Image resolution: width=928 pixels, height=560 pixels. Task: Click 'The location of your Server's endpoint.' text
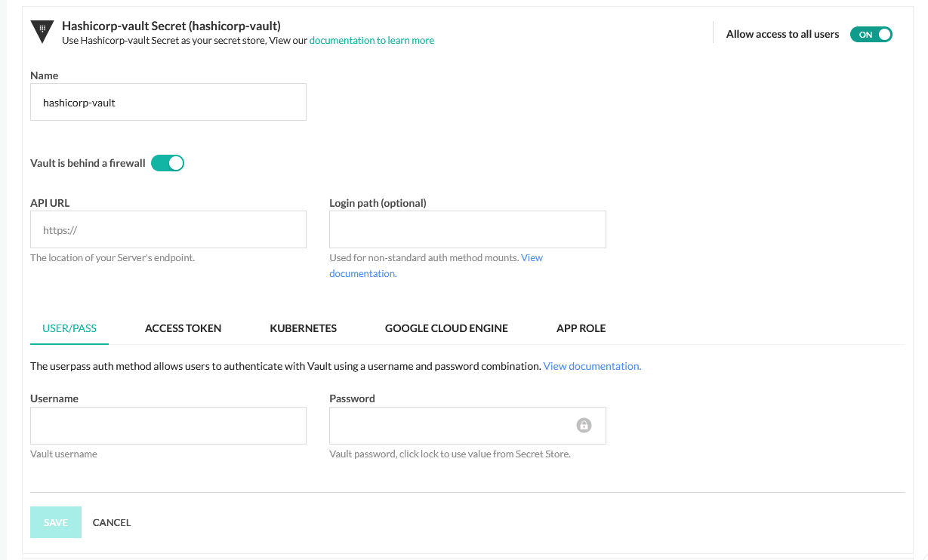113,258
